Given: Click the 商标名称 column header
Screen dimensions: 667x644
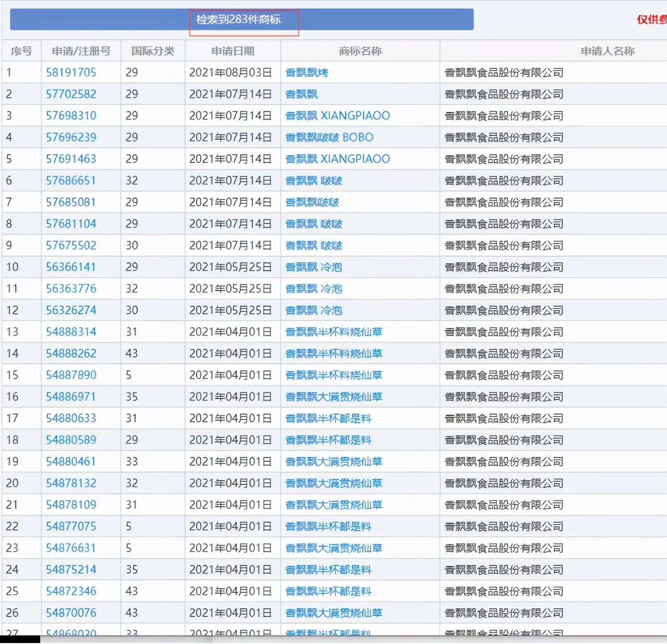Looking at the screenshot, I should (360, 51).
